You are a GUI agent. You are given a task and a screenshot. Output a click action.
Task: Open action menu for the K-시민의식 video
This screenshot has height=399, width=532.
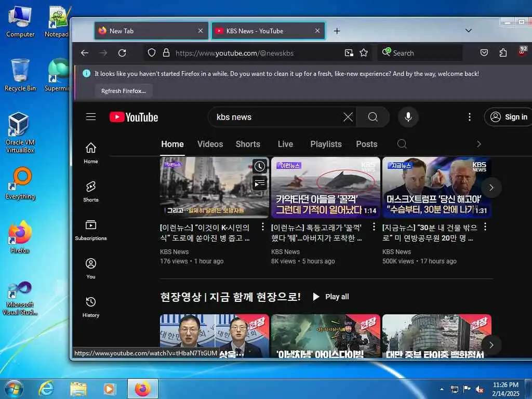coord(263,227)
